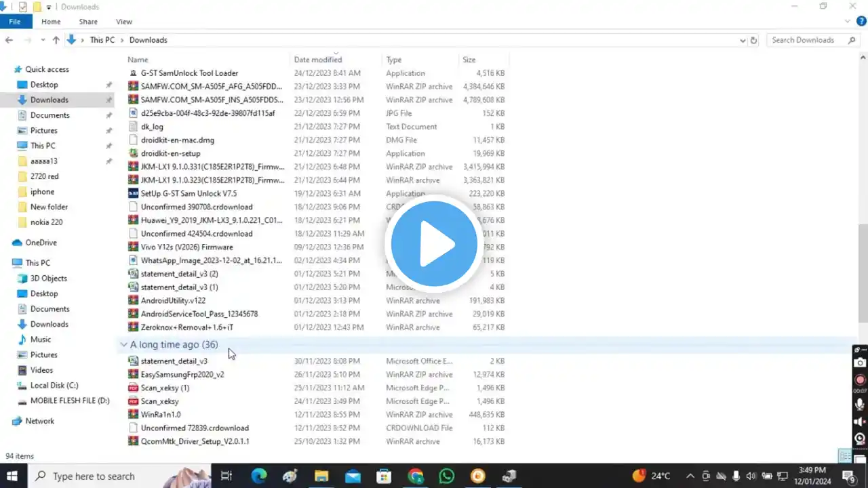Select the WinRa1n1.0 archive
Viewport: 868px width, 488px height.
tap(161, 415)
